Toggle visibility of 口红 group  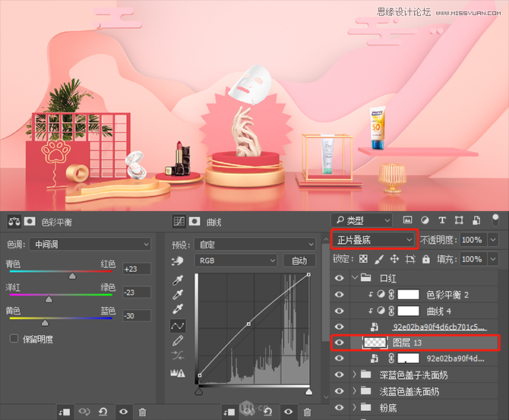(x=340, y=278)
